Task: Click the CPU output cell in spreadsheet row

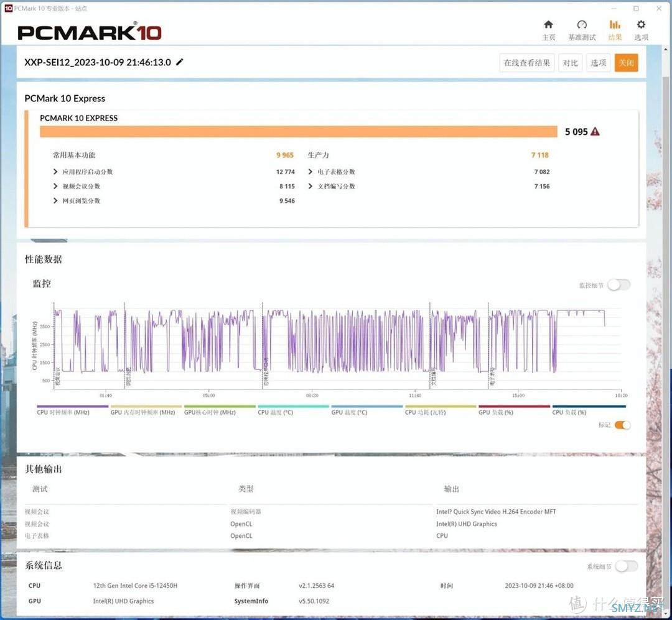Action: click(x=442, y=535)
